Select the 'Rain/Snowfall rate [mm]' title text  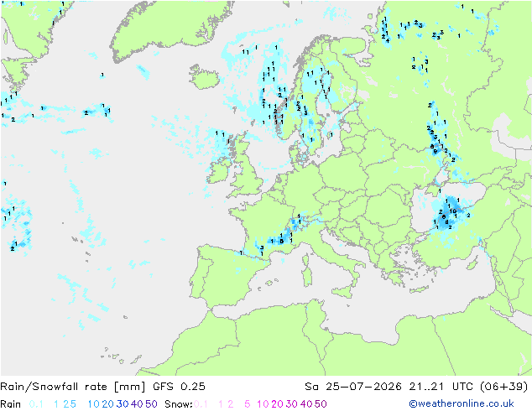73,387
